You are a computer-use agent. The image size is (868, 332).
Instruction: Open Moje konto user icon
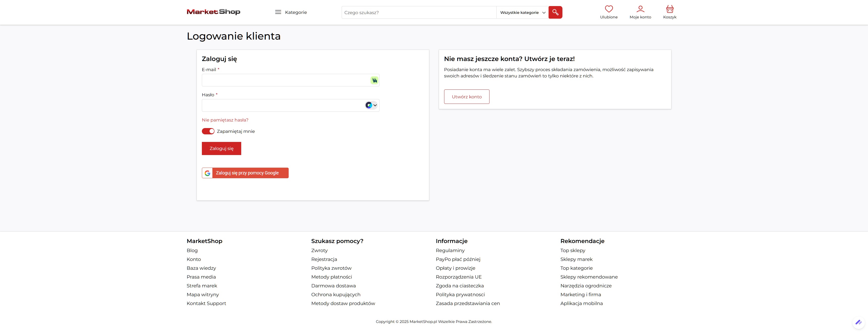640,9
